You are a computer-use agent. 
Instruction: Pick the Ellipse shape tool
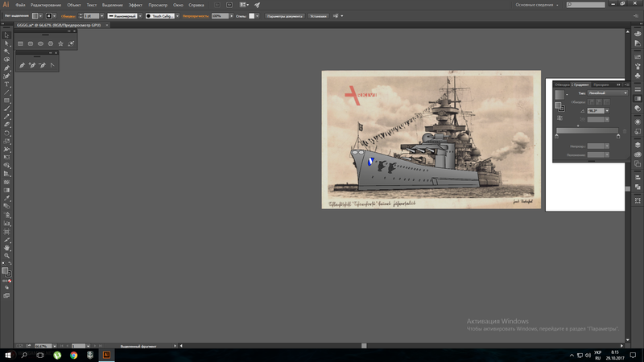click(x=40, y=43)
